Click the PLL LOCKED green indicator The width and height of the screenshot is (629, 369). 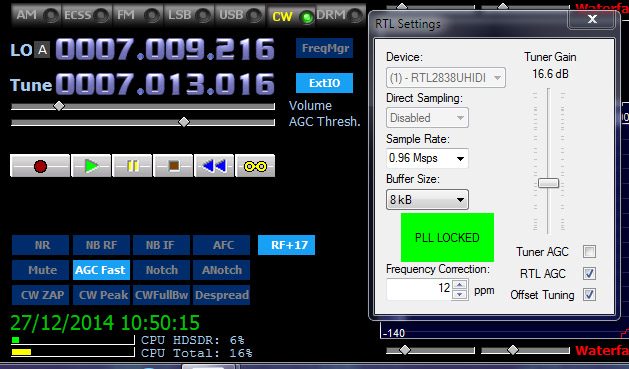coord(447,237)
